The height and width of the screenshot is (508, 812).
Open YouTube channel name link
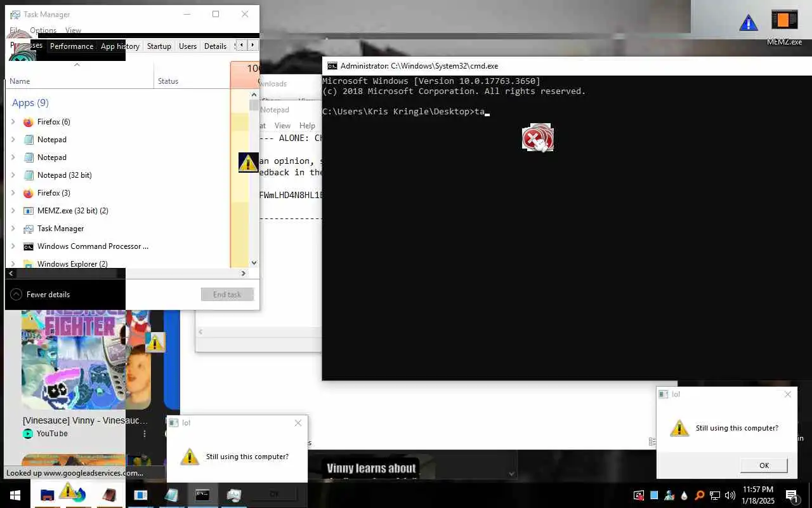pos(52,434)
